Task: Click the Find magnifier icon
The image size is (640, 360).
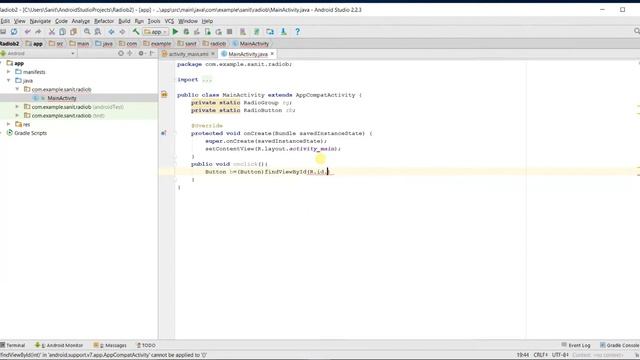Action: pos(87,31)
